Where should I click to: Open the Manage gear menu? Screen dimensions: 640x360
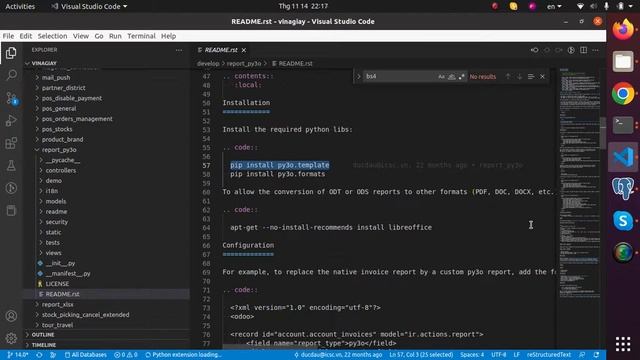pyautogui.click(x=11, y=338)
